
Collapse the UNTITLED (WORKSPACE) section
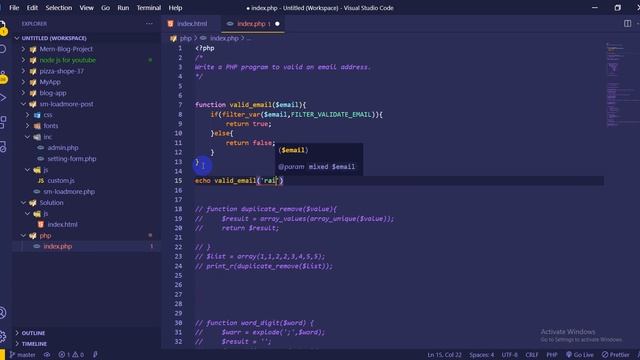click(x=54, y=38)
